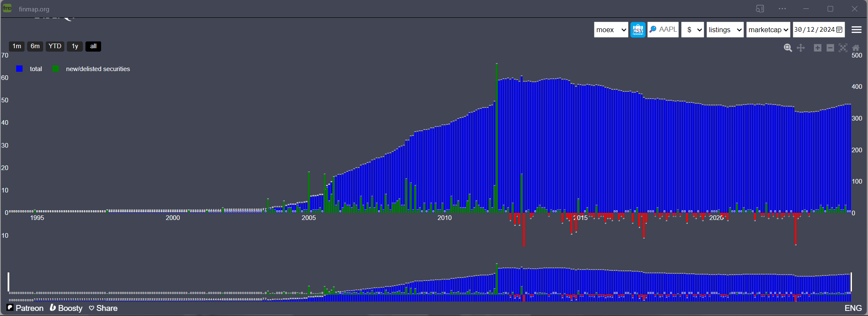The width and height of the screenshot is (868, 316).
Task: Expand the listings dropdown
Action: point(725,30)
